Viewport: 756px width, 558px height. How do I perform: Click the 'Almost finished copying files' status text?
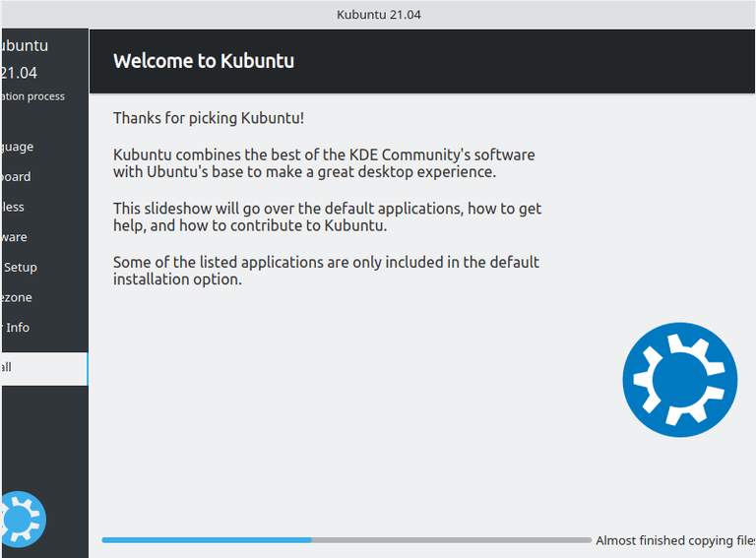675,540
